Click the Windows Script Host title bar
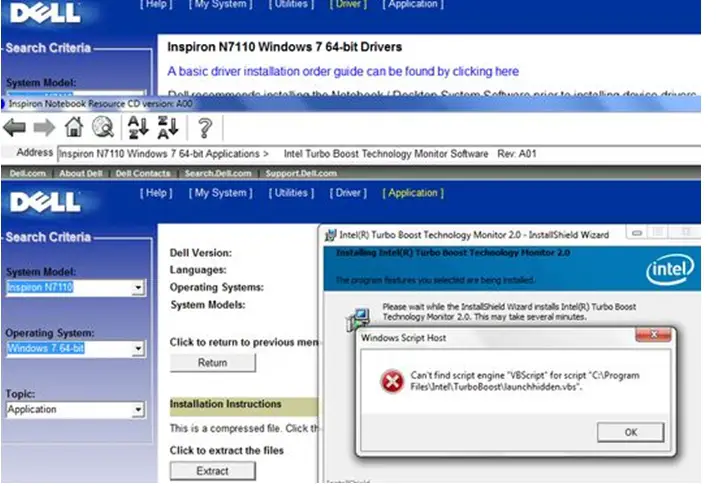This screenshot has height=486, width=716. pyautogui.click(x=497, y=338)
